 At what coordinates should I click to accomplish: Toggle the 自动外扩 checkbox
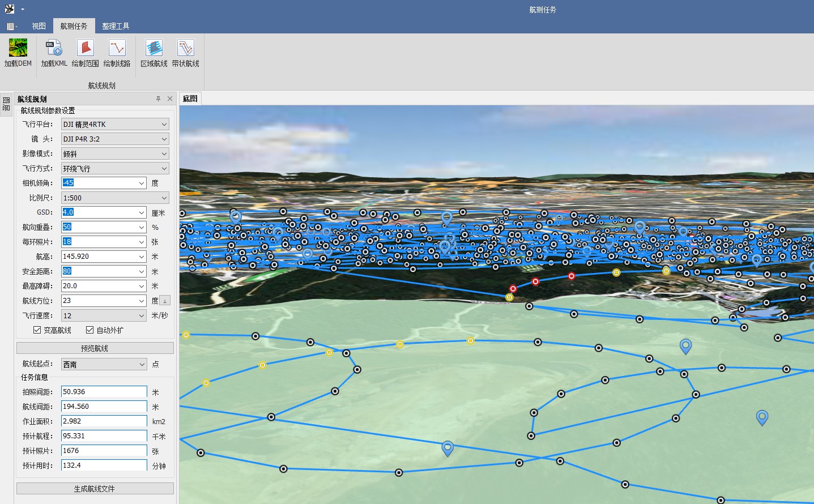(x=105, y=330)
